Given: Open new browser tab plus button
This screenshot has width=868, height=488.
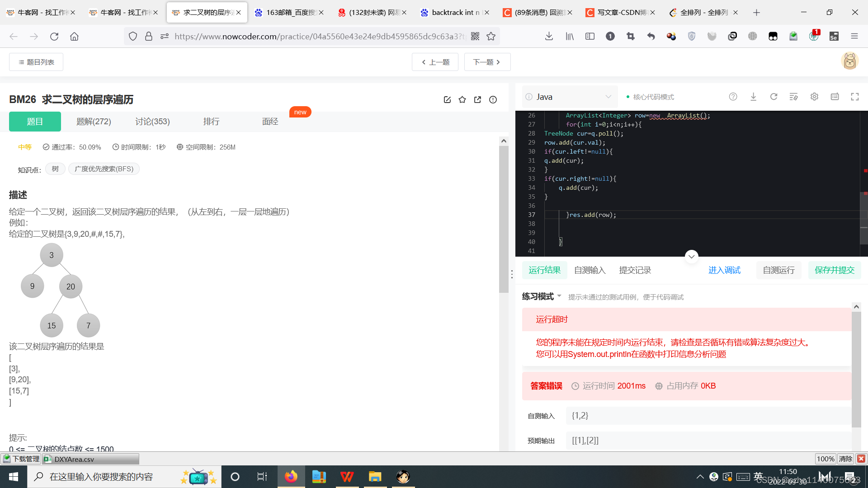Looking at the screenshot, I should (756, 12).
